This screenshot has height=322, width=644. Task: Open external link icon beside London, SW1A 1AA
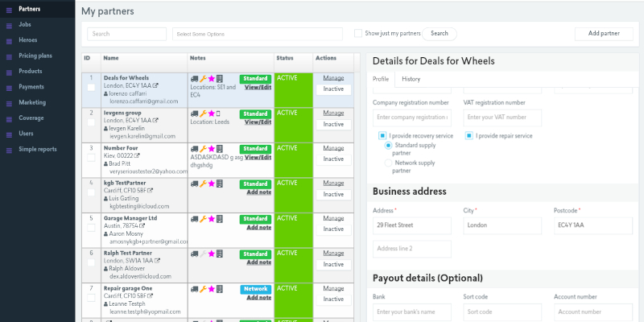pyautogui.click(x=156, y=261)
